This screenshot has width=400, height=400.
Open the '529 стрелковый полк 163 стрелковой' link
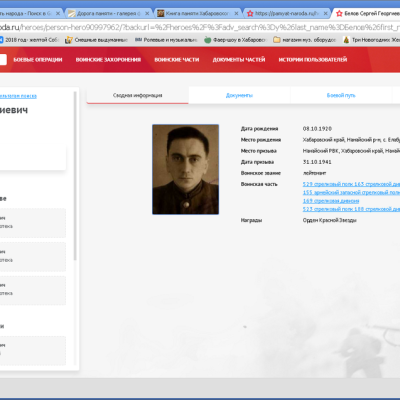coord(351,184)
